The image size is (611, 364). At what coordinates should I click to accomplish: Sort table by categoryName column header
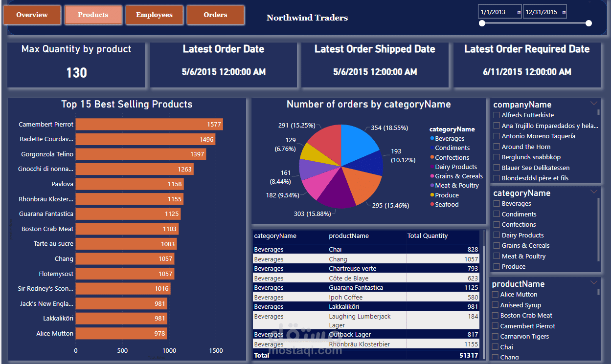click(x=275, y=236)
